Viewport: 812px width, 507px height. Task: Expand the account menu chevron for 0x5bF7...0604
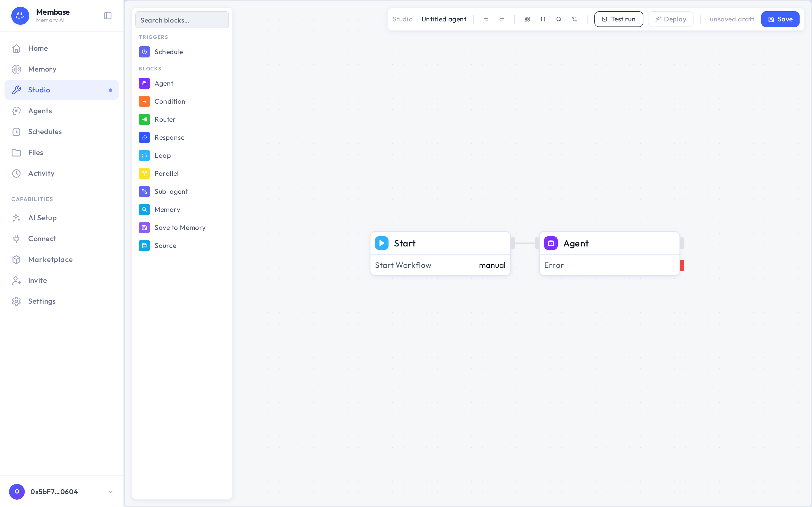tap(111, 492)
